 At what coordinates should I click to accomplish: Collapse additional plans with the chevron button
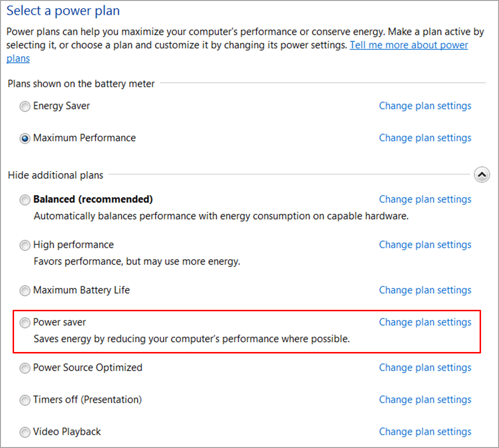tap(482, 175)
